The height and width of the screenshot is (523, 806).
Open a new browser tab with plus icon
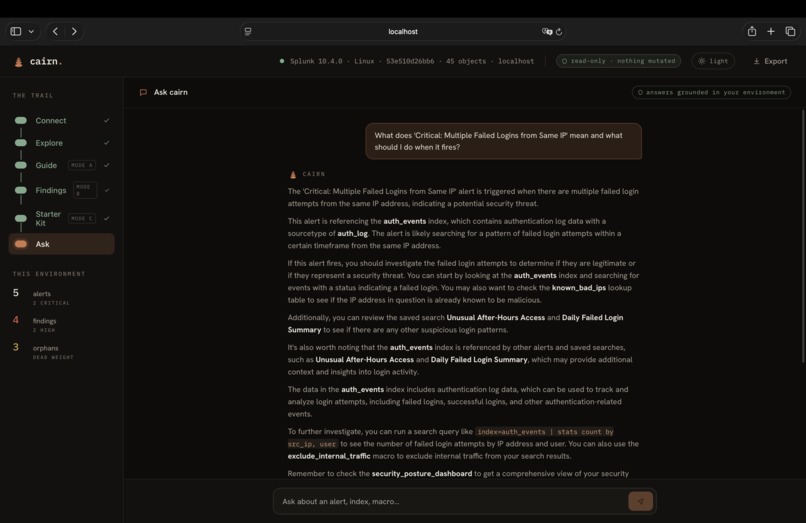coord(771,31)
